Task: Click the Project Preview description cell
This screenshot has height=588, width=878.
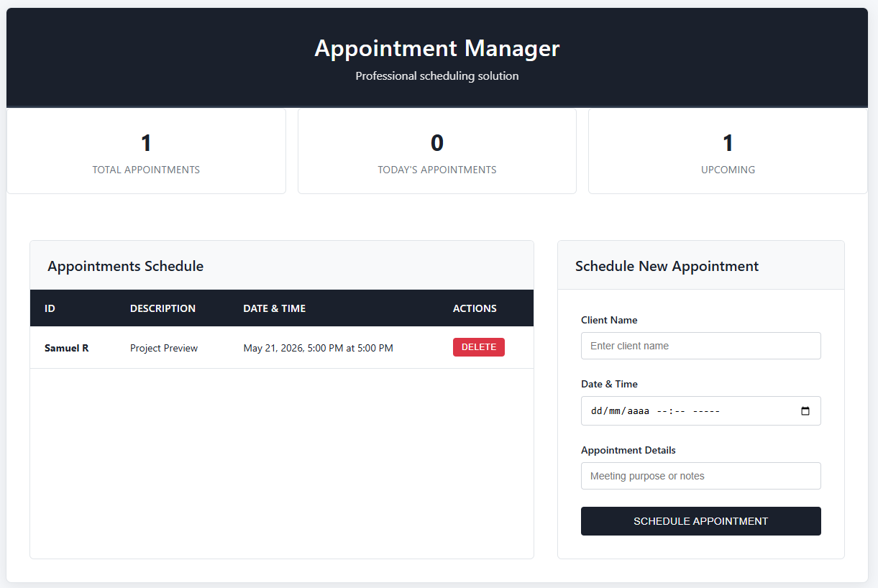Action: point(164,348)
